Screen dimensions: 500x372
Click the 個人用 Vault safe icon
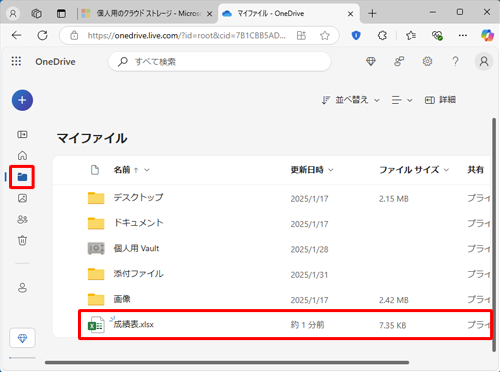[96, 249]
